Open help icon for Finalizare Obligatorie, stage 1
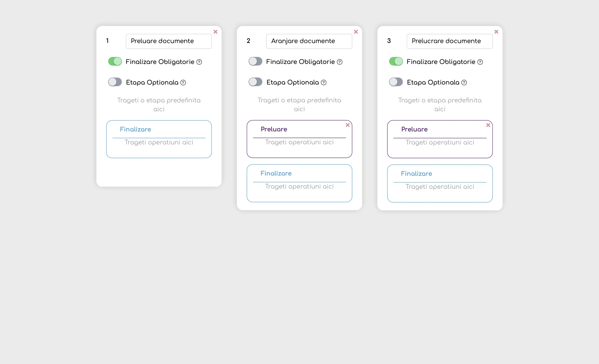Image resolution: width=599 pixels, height=364 pixels. pyautogui.click(x=199, y=62)
